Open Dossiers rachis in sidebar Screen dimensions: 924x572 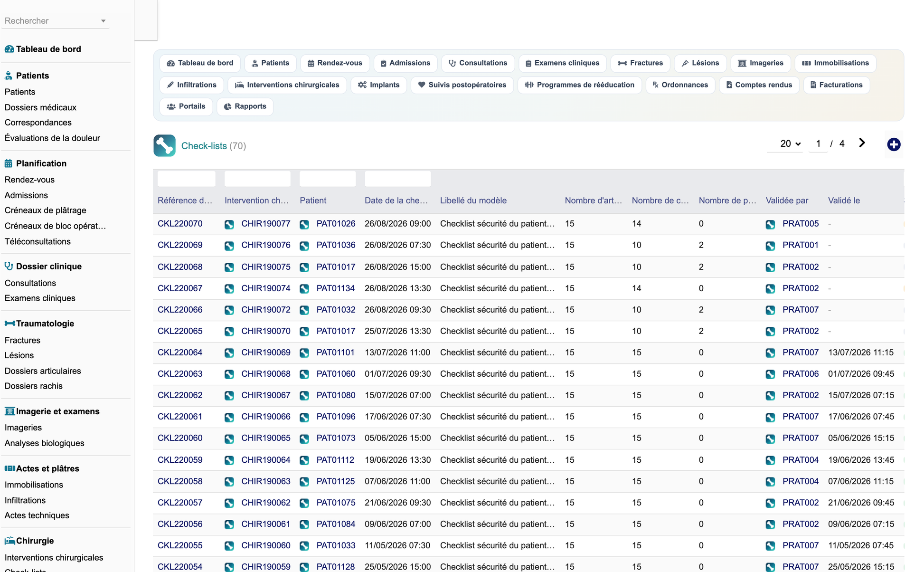(33, 386)
